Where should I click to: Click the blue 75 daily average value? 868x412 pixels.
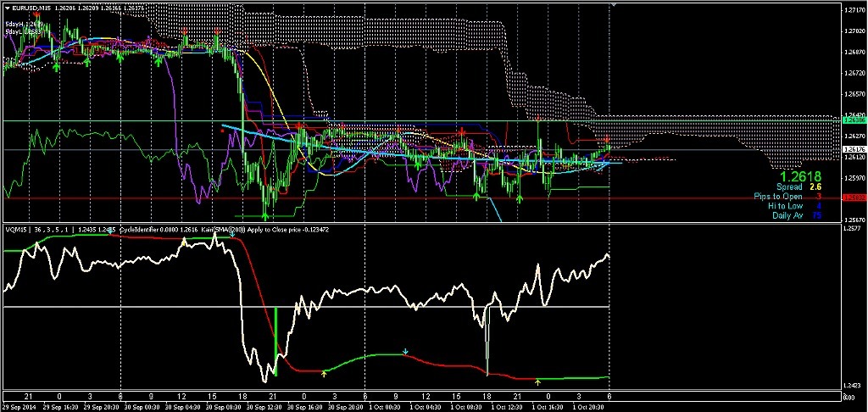pyautogui.click(x=816, y=215)
